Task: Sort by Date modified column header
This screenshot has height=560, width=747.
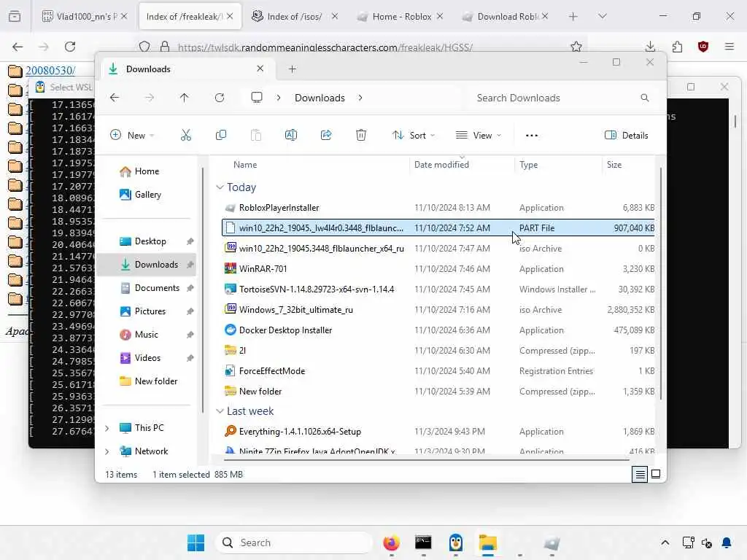Action: point(441,165)
